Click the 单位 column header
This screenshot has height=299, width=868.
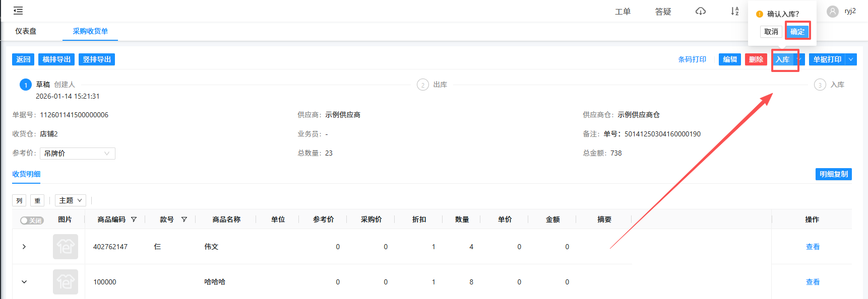click(x=278, y=219)
